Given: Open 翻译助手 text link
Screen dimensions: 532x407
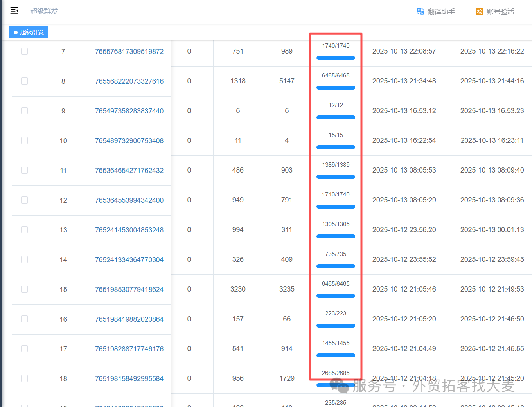Looking at the screenshot, I should [441, 11].
